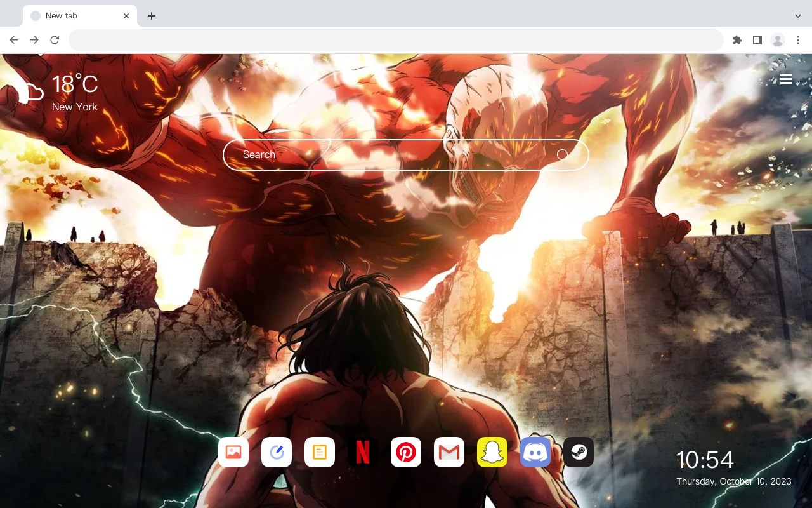Open the Discord shortcut
Viewport: 812px width, 508px height.
click(x=535, y=452)
